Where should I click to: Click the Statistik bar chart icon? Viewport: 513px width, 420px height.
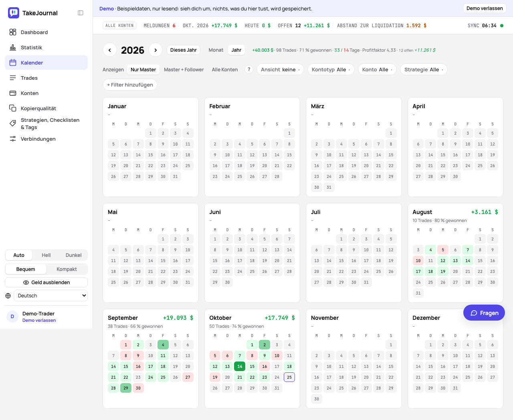(x=13, y=47)
